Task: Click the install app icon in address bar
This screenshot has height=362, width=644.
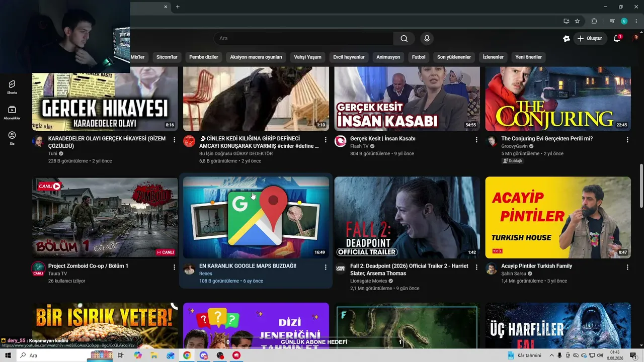Action: point(566,21)
